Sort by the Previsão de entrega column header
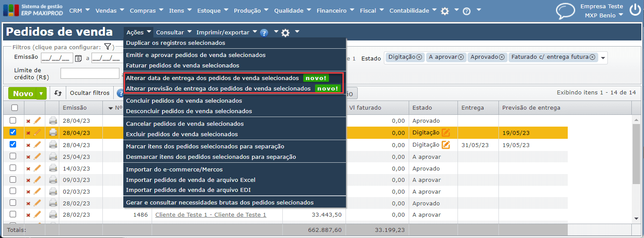Screen dimensions: 644x238 [x=531, y=108]
